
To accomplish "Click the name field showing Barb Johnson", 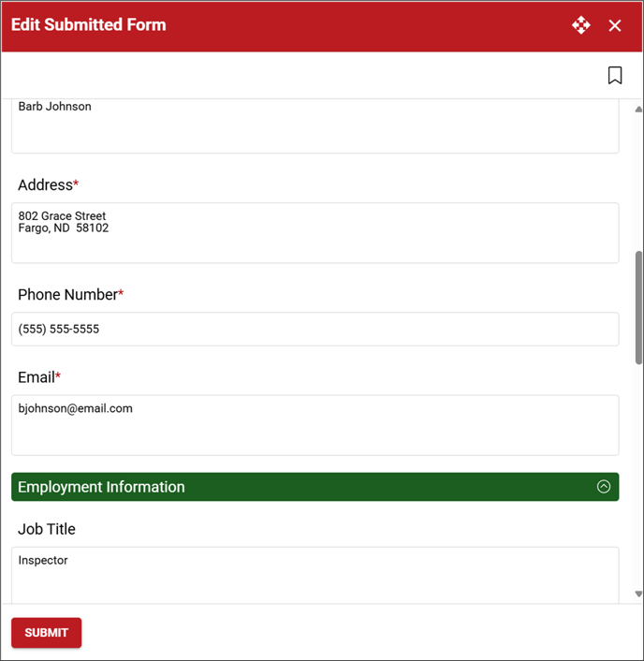I will pos(315,126).
